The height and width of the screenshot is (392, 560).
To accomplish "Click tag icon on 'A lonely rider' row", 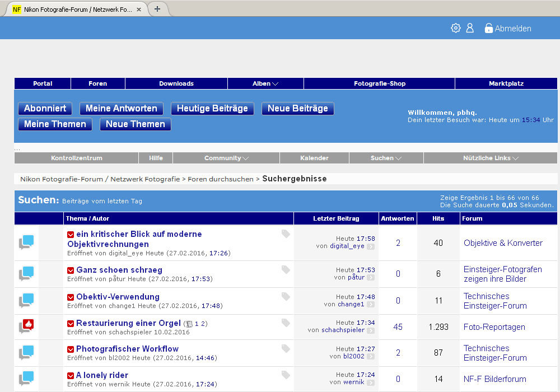I will (286, 375).
